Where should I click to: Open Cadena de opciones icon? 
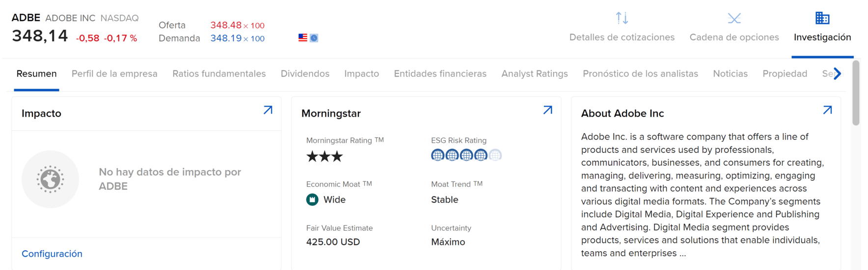coord(734,19)
